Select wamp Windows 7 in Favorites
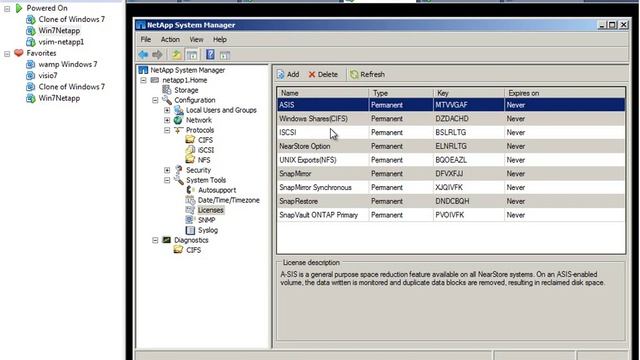The width and height of the screenshot is (640, 360). 68,64
